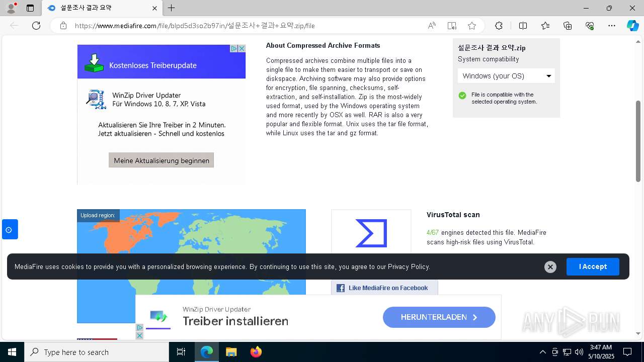Open Collections icon
This screenshot has height=362, width=644.
pyautogui.click(x=568, y=26)
